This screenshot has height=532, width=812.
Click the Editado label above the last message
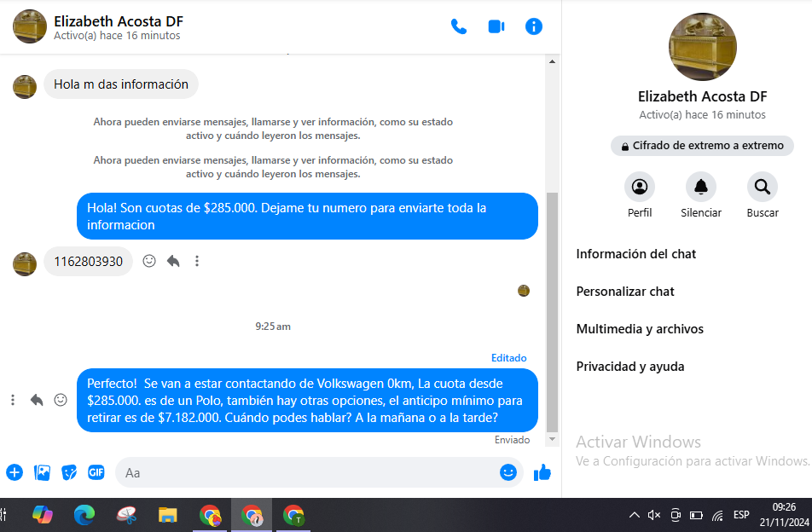pyautogui.click(x=508, y=357)
